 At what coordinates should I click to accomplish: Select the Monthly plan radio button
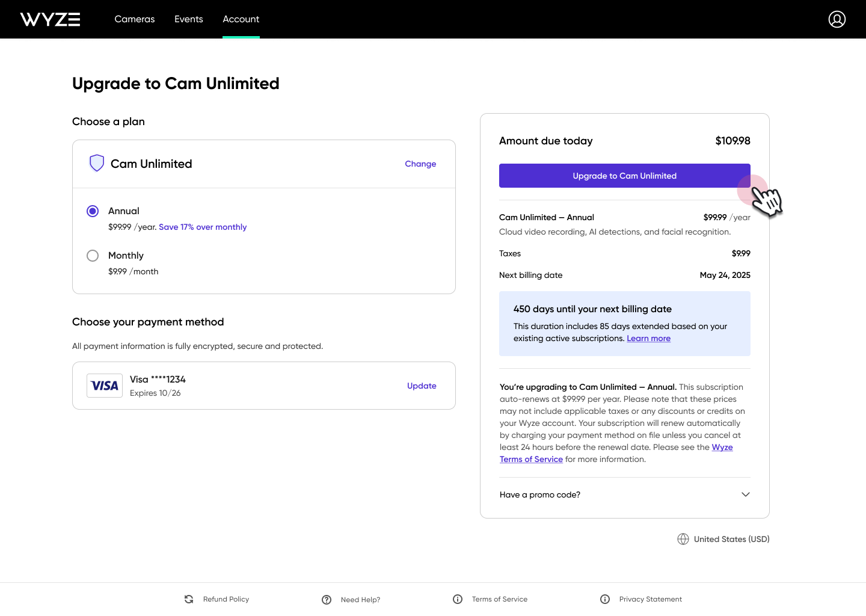[x=93, y=256]
